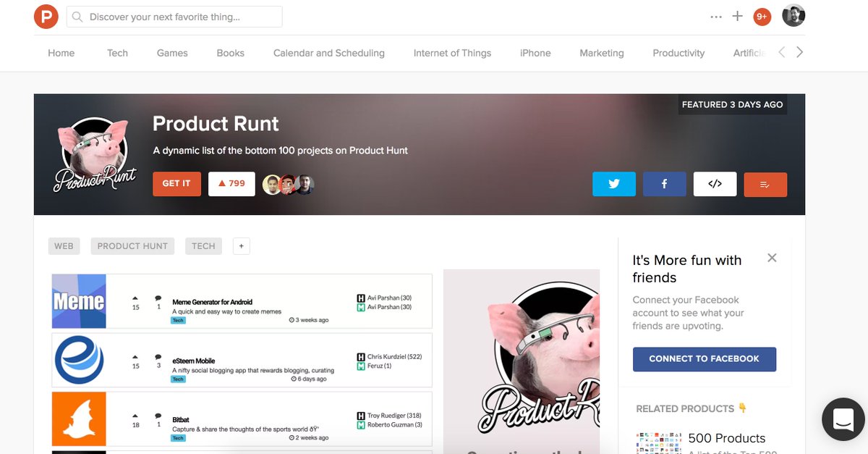Image resolution: width=868 pixels, height=454 pixels.
Task: Select the PRODUCT HUNT tag
Action: coord(132,246)
